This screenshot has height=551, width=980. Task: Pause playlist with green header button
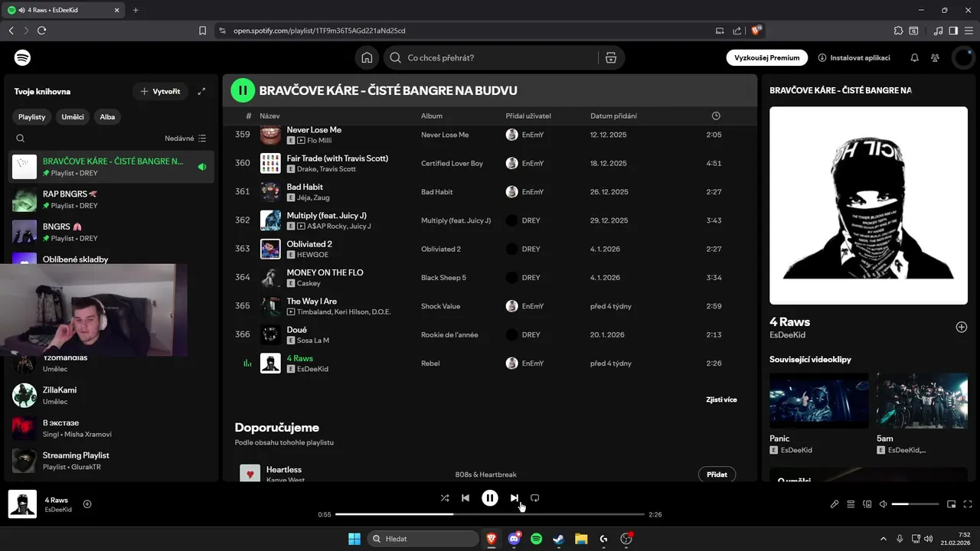click(x=243, y=90)
